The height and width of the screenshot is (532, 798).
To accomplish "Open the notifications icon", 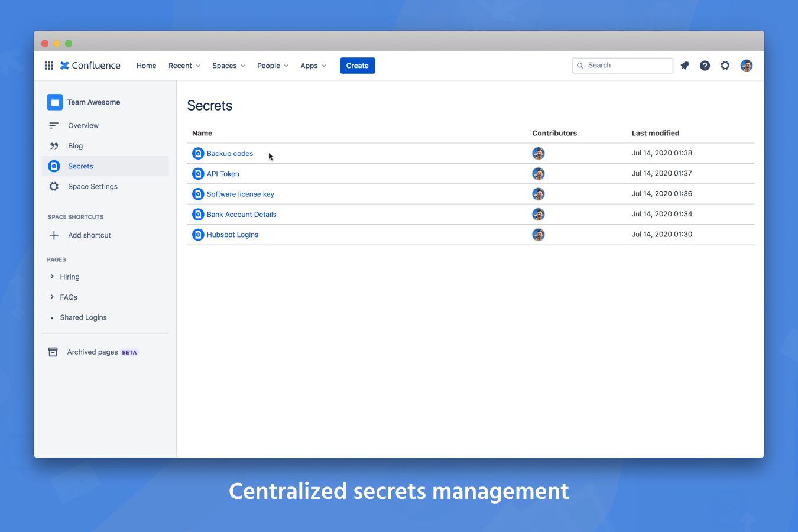I will click(x=685, y=66).
